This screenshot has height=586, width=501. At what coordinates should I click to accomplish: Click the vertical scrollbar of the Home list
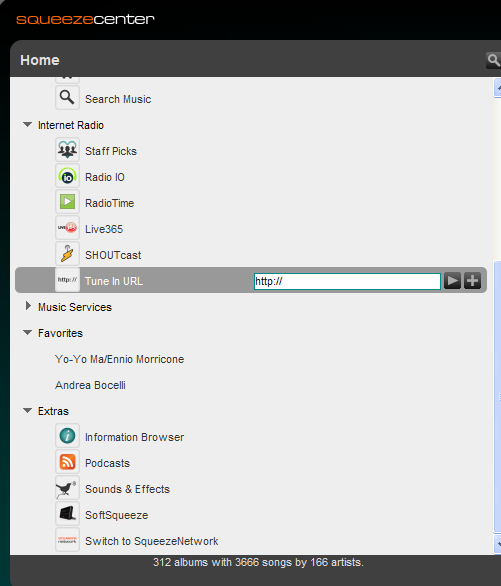(x=497, y=316)
